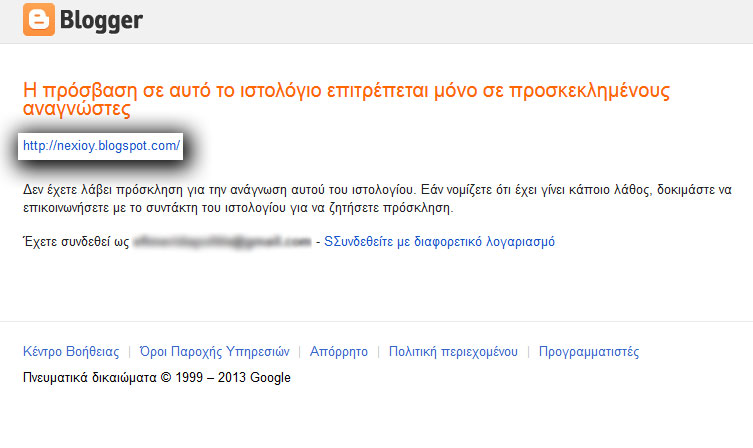The height and width of the screenshot is (448, 753).
Task: Click the blurred signed-in email address
Action: (222, 242)
